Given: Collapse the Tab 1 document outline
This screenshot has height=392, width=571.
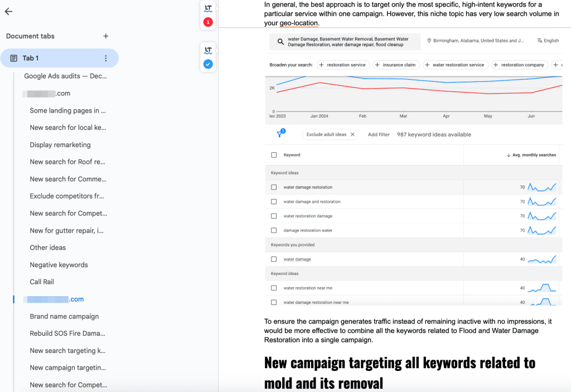Looking at the screenshot, I should [x=13, y=58].
